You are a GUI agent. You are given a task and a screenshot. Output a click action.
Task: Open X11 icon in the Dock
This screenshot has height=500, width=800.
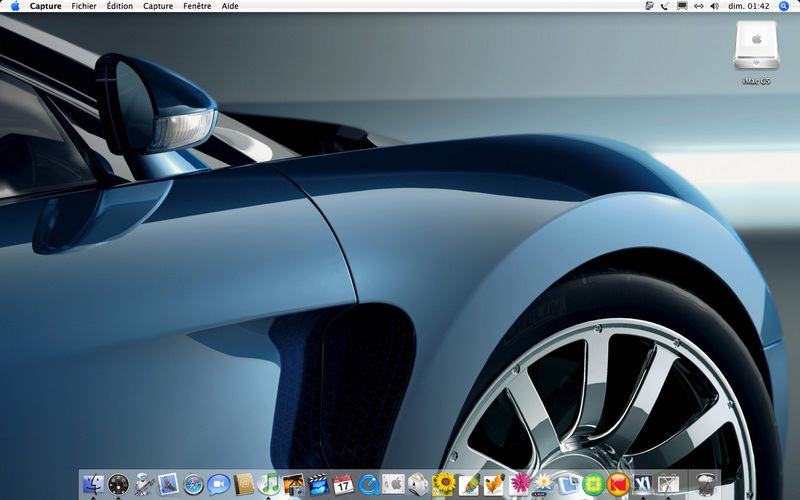pyautogui.click(x=643, y=484)
